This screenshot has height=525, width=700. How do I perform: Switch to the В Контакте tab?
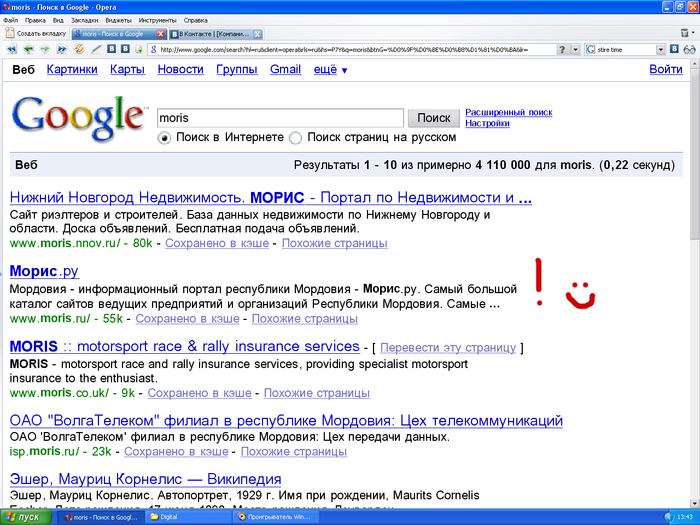(x=215, y=34)
